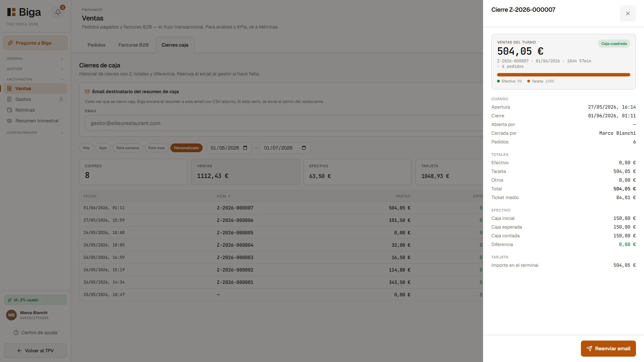Image resolution: width=644 pixels, height=362 pixels.
Task: Click the Resumen trimestral scales icon
Action: tap(9, 121)
